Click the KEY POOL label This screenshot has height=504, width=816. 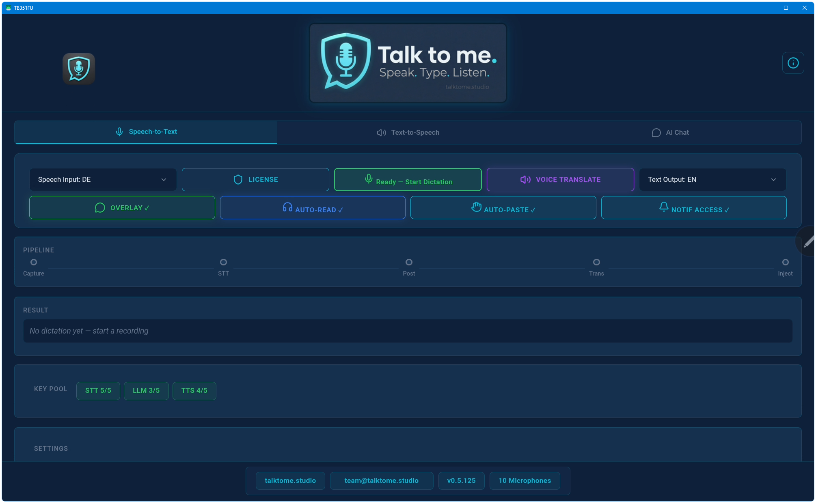point(51,389)
